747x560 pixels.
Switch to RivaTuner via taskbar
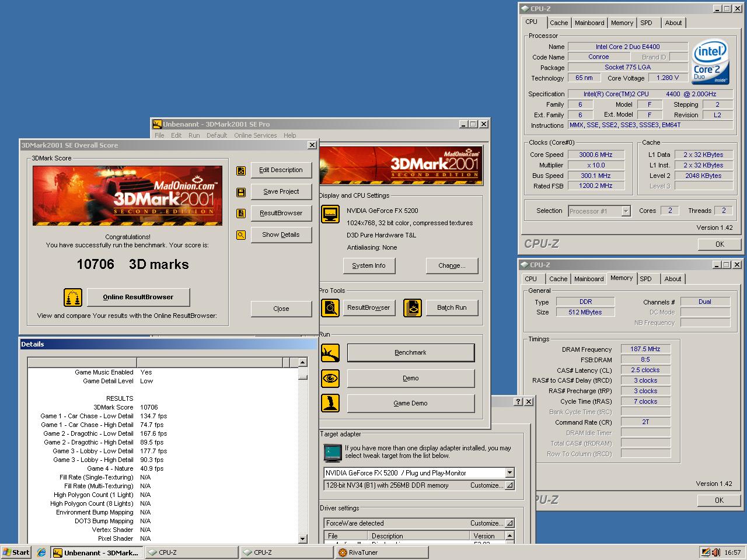[382, 552]
